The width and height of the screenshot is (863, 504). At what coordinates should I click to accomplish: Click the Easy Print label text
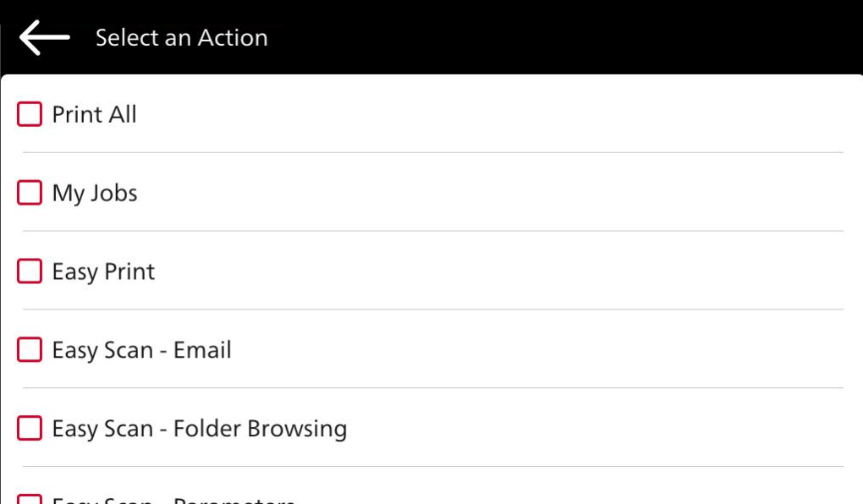click(x=103, y=271)
